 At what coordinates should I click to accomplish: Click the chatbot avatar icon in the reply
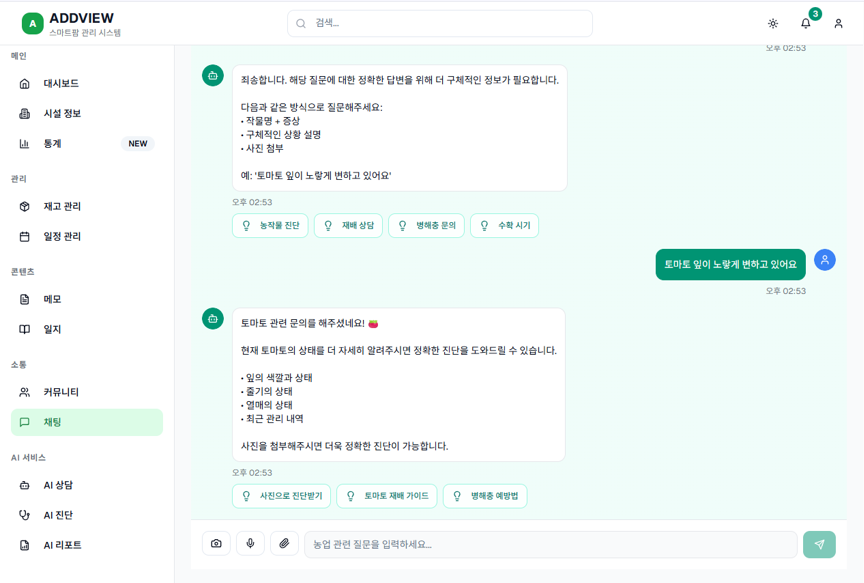(x=213, y=318)
